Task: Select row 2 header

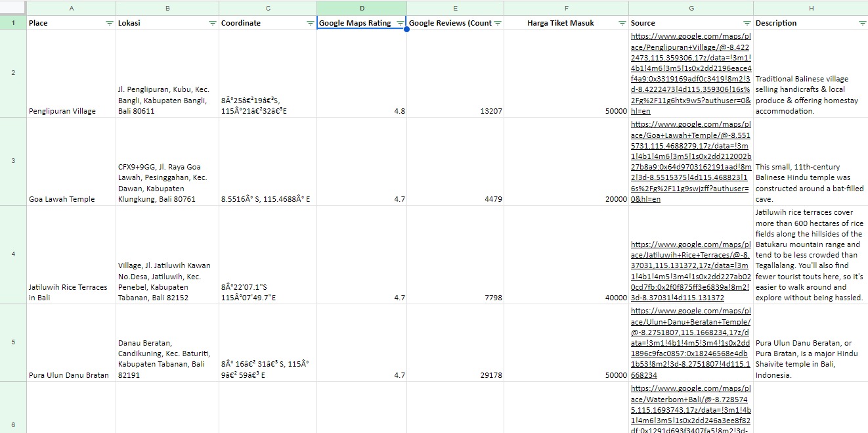Action: pos(13,74)
